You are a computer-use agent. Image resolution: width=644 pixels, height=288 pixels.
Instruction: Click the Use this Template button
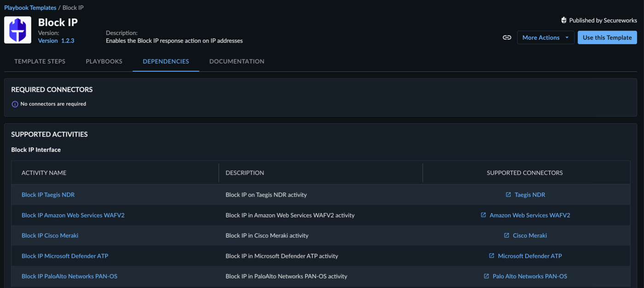click(x=607, y=37)
